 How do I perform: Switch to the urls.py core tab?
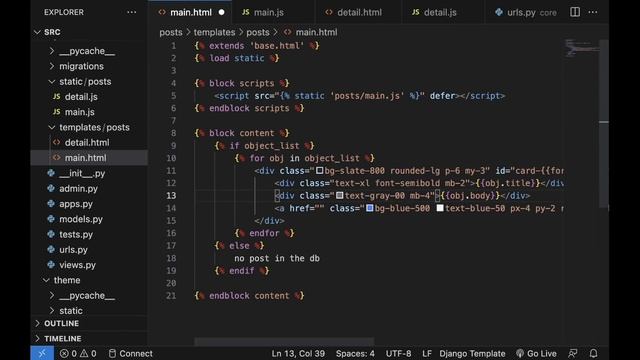[526, 12]
